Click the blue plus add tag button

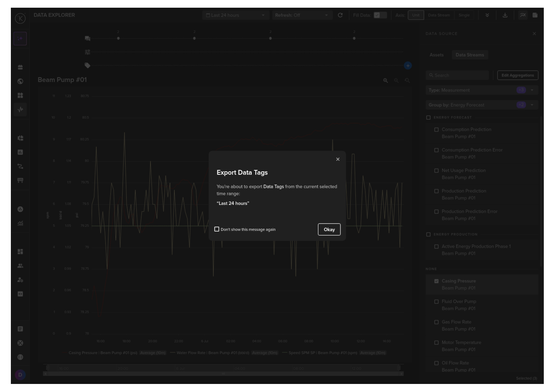(407, 65)
